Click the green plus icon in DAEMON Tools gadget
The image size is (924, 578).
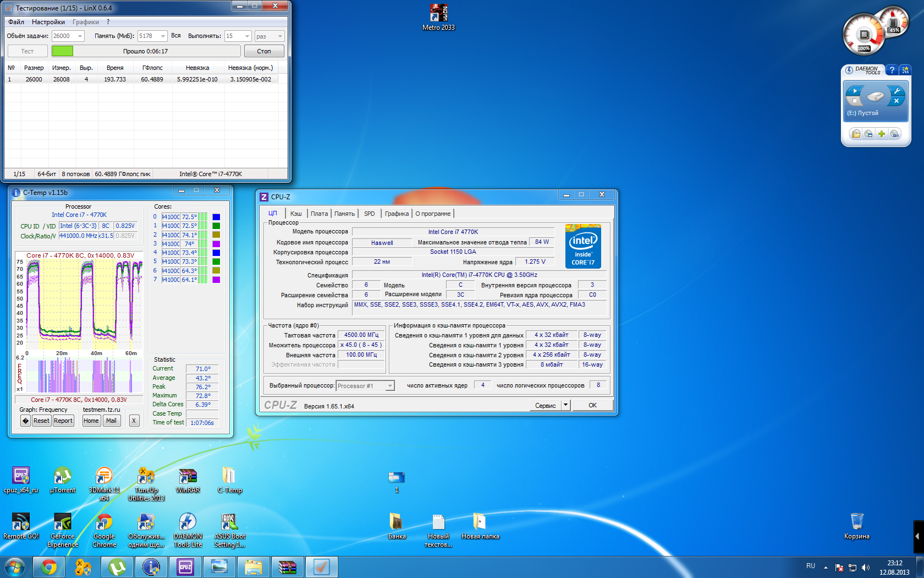pyautogui.click(x=882, y=134)
